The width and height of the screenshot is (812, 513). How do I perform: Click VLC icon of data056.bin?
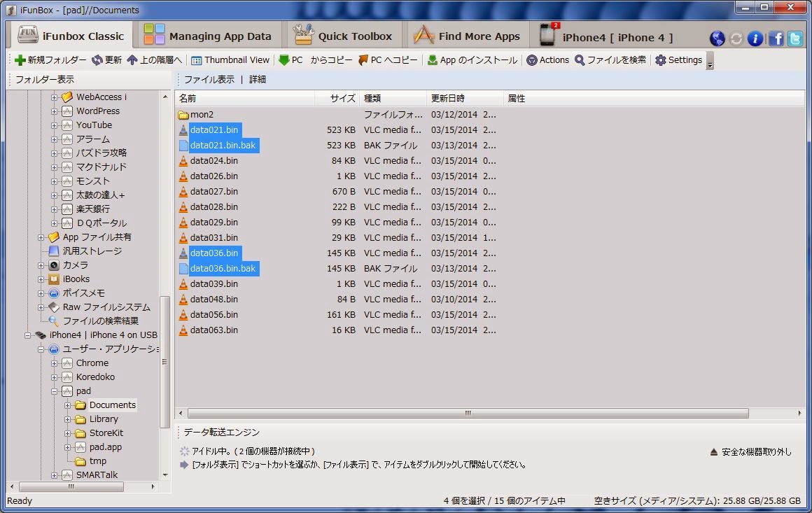coord(183,315)
